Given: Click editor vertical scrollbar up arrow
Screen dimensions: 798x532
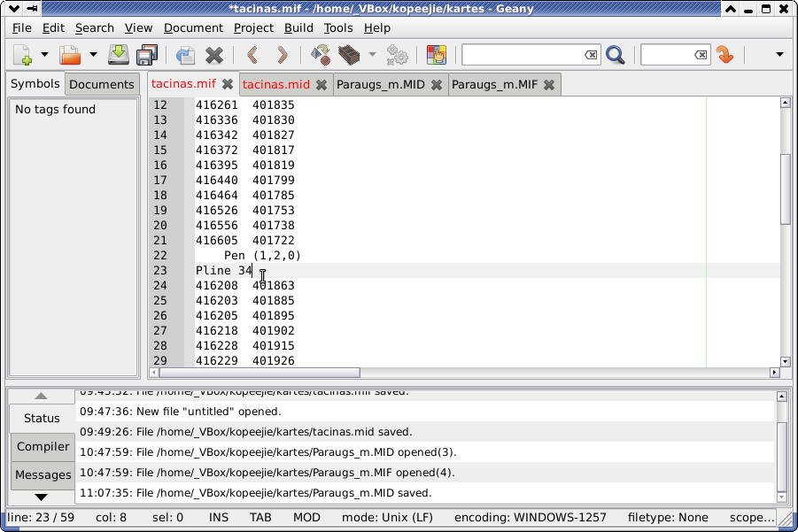Looking at the screenshot, I should [785, 103].
